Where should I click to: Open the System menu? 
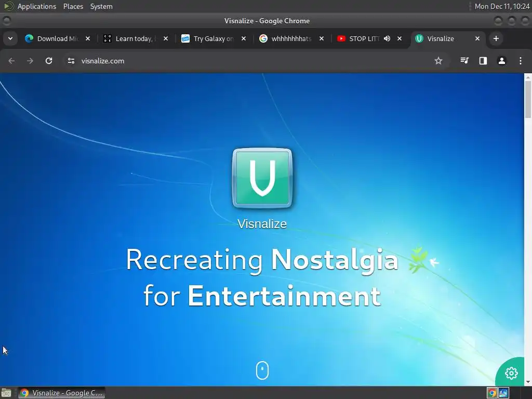click(x=101, y=6)
